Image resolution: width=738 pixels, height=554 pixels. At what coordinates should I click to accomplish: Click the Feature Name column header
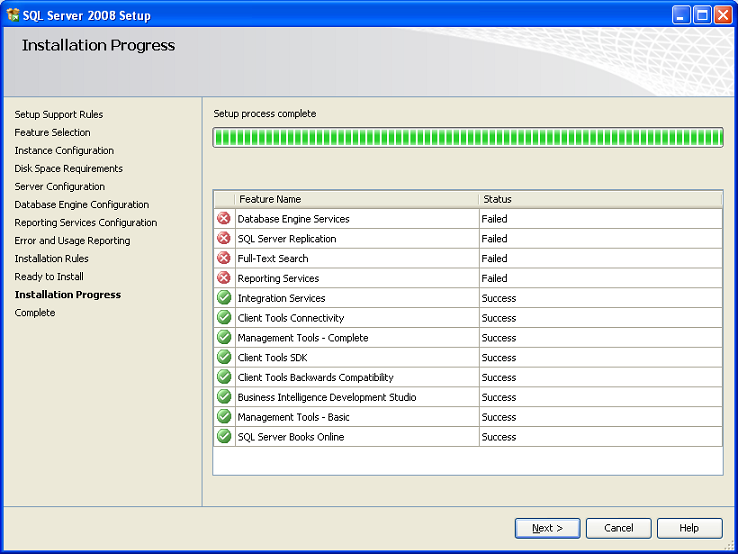356,199
